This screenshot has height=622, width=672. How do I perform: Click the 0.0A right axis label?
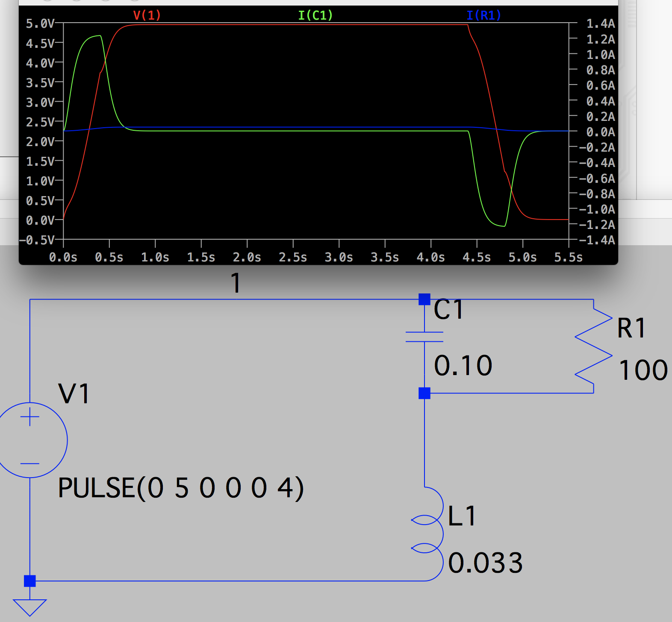point(601,132)
